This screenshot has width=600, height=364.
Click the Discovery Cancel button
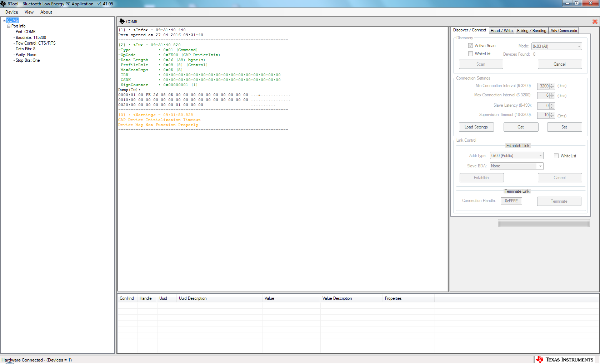(560, 64)
